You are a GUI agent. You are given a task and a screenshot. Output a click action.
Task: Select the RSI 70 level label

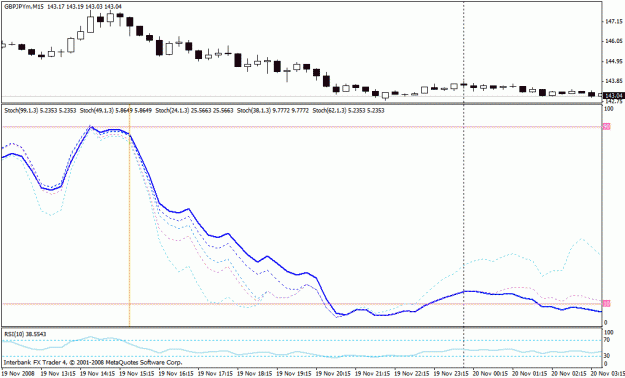point(607,341)
